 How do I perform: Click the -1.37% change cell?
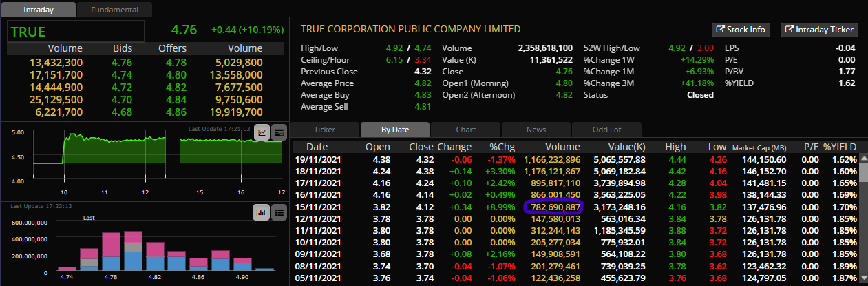tap(500, 159)
